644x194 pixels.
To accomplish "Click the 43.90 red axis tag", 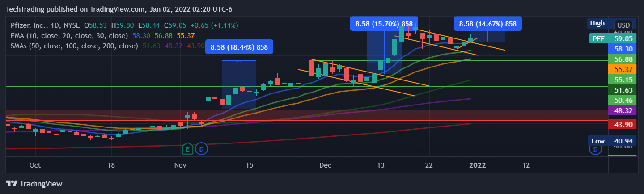I will (x=623, y=124).
